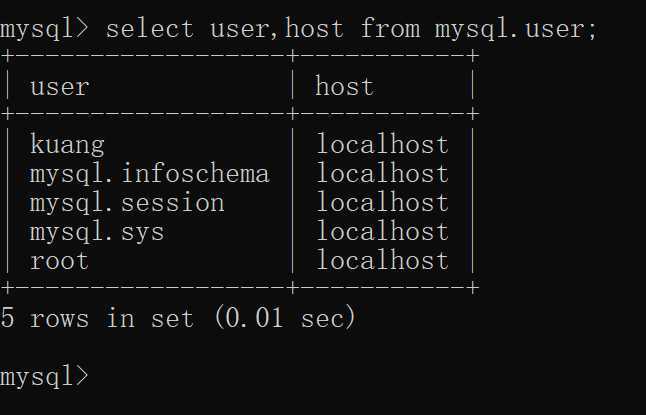This screenshot has height=415, width=646.
Task: Click the '(0.01 sec)' timing text
Action: coord(285,318)
